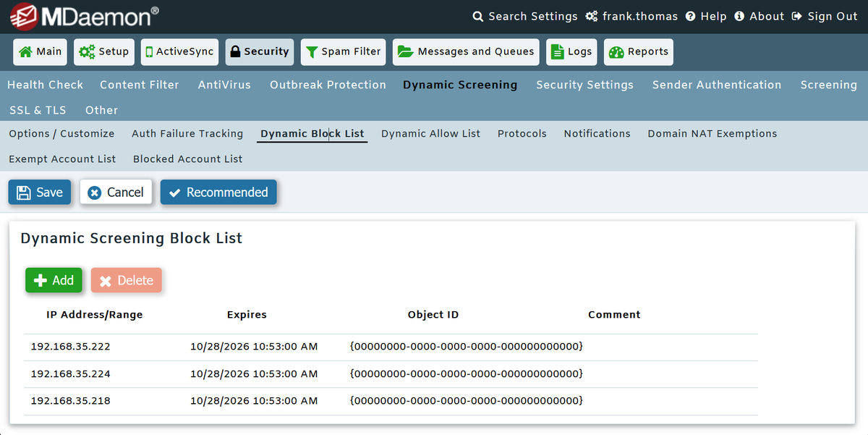The image size is (868, 435).
Task: Open the frank.thomas account menu
Action: point(631,16)
